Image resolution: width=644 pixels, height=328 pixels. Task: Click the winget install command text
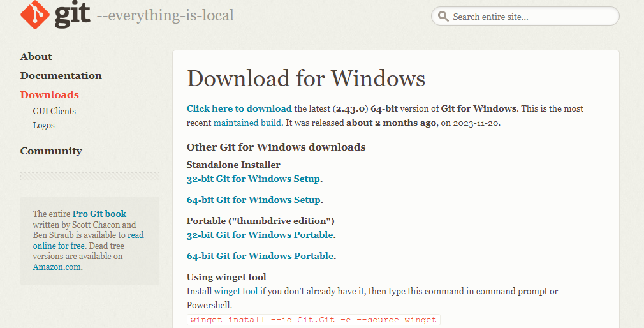coord(313,320)
